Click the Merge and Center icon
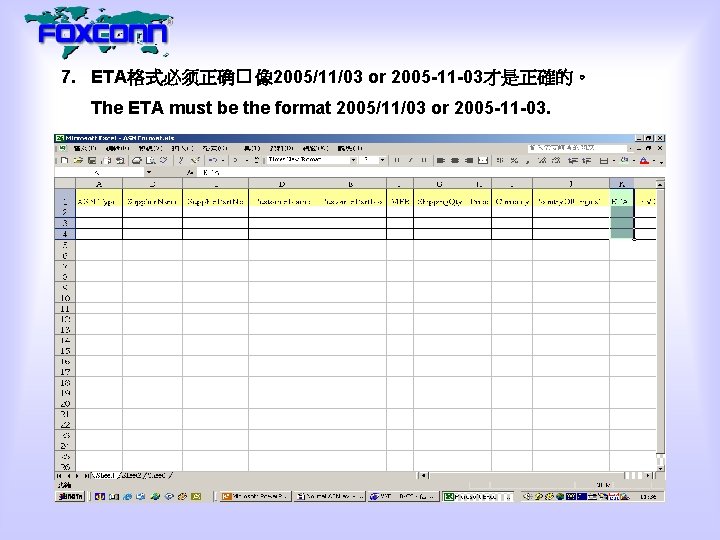Viewport: 720px width, 540px height. (483, 160)
